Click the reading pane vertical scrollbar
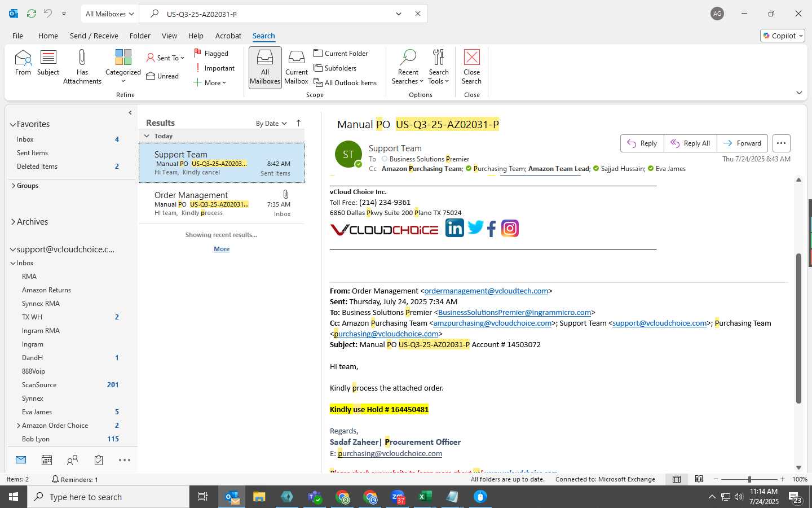 pos(798,329)
